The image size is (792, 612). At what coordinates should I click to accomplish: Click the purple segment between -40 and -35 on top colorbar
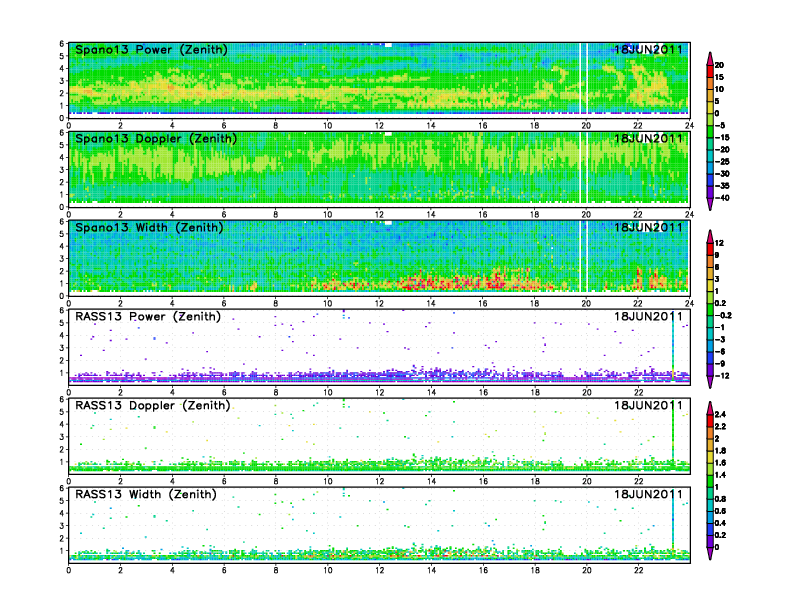[710, 192]
